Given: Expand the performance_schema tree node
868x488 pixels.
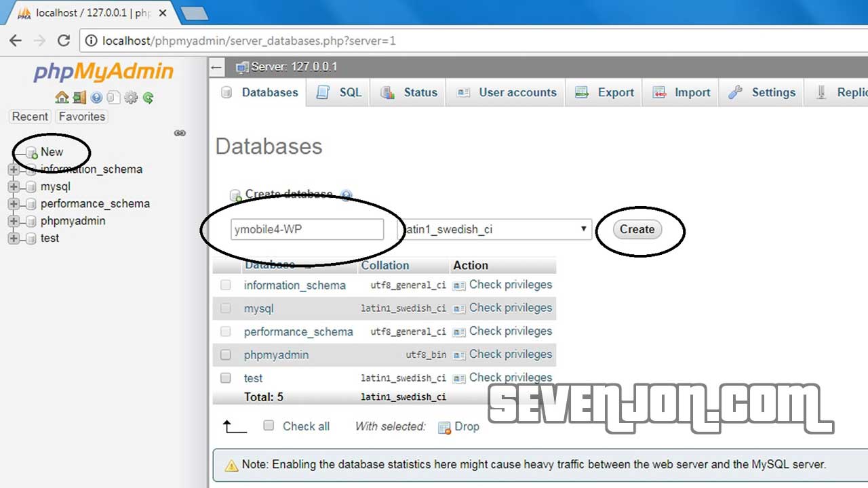Looking at the screenshot, I should click(14, 204).
